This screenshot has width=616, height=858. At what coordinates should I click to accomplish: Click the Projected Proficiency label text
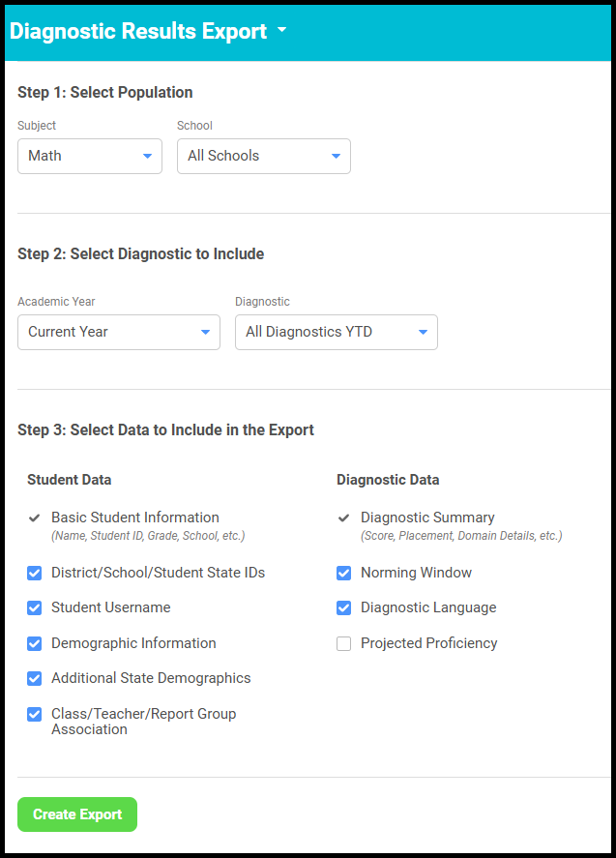[428, 643]
